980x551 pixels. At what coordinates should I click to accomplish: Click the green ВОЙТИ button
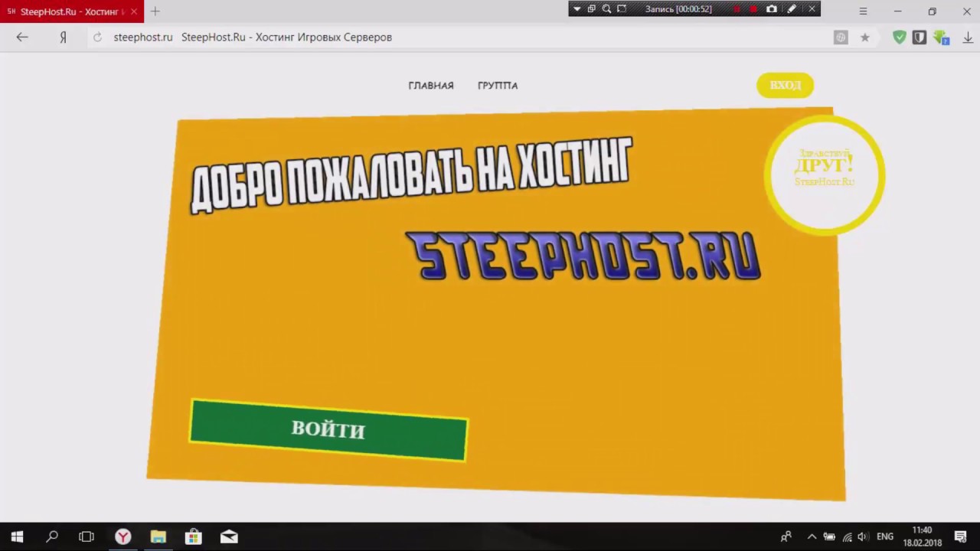[x=328, y=429]
